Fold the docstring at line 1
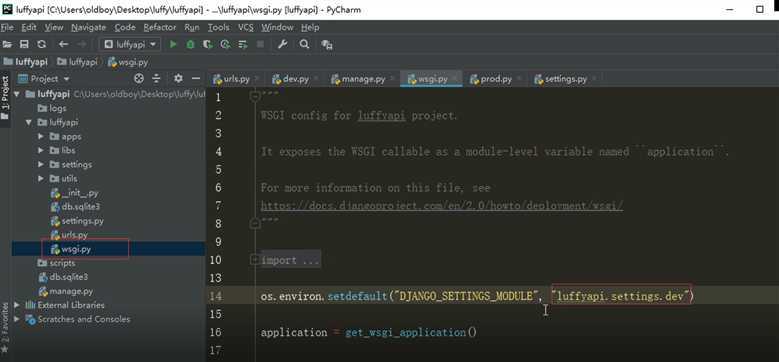The height and width of the screenshot is (362, 779). point(254,96)
